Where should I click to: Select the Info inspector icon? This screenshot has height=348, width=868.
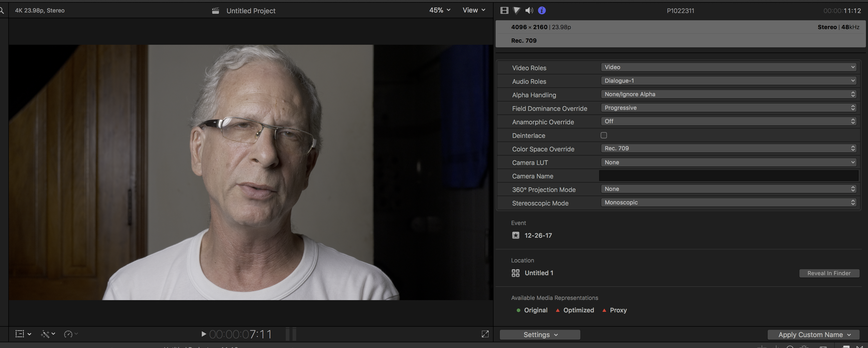pyautogui.click(x=542, y=10)
